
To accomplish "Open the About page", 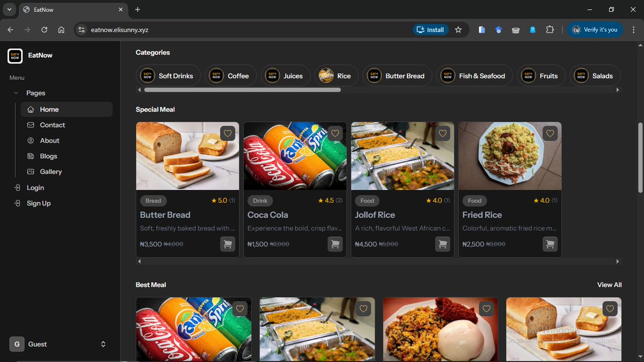I will 67,141.
